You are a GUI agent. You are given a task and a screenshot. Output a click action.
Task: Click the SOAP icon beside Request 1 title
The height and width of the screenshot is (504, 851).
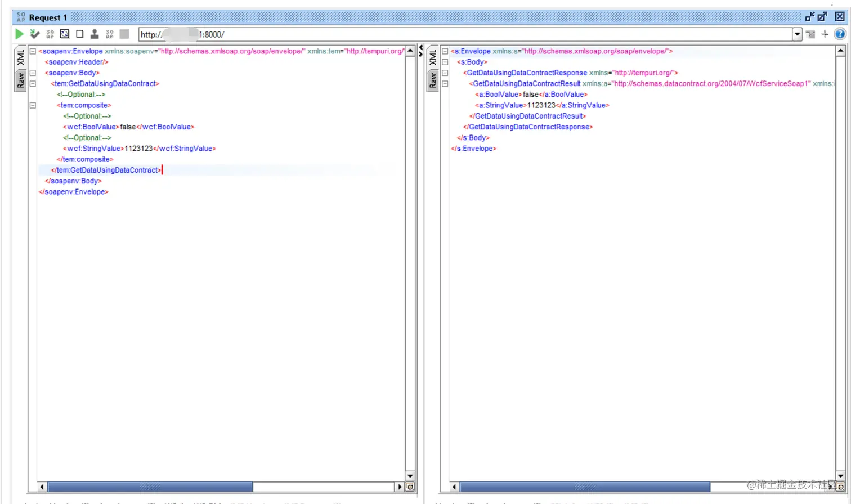tap(21, 17)
